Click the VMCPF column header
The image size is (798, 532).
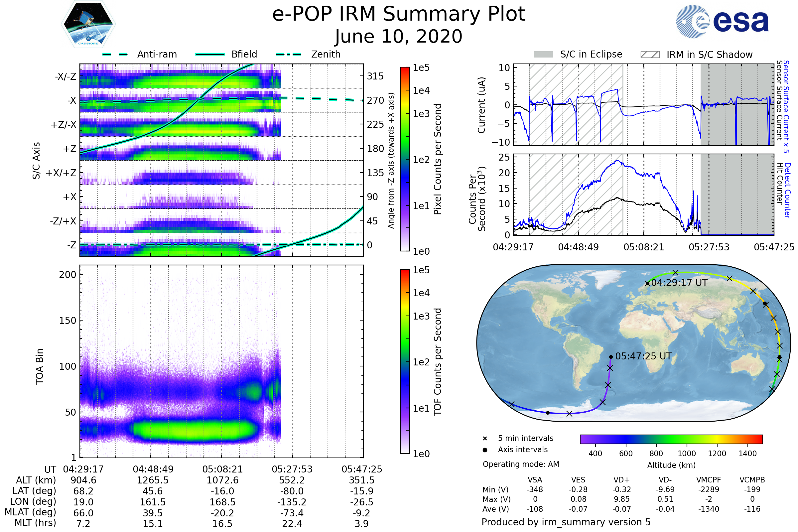pos(709,480)
